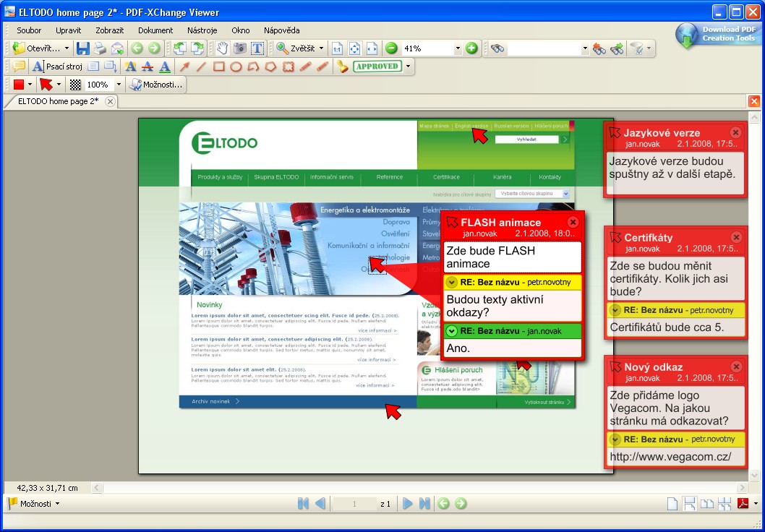Send the PDF by e-mail icon
This screenshot has height=532, width=765.
click(x=117, y=48)
